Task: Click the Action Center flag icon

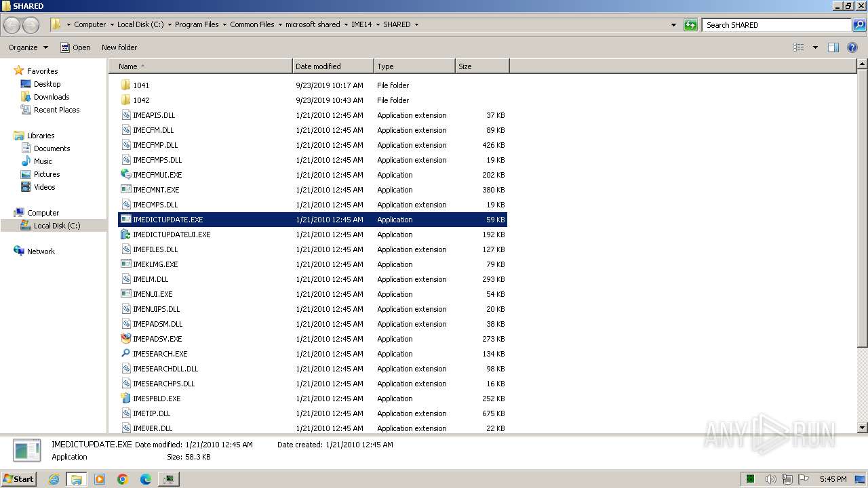Action: (x=804, y=479)
